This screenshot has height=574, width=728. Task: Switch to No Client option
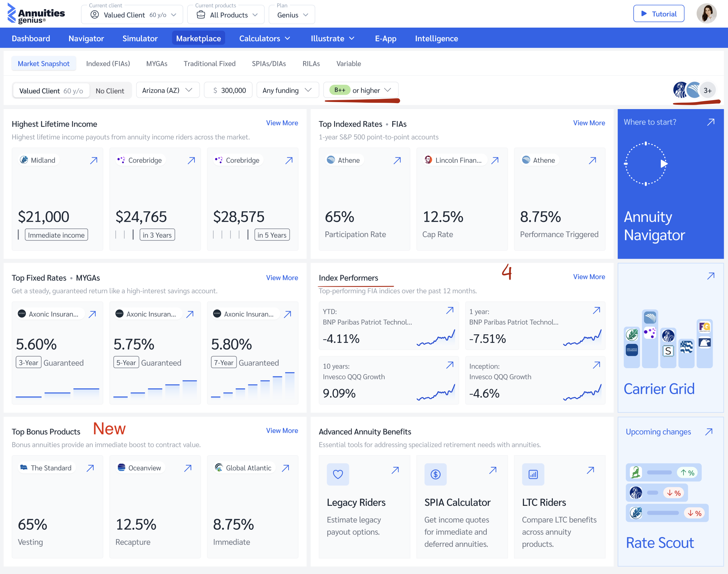click(110, 91)
